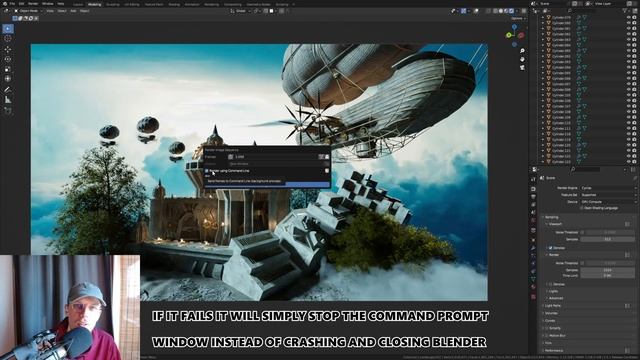Hide Cylinder.079 with its eye icon
640x360 pixels.
[x=629, y=18]
